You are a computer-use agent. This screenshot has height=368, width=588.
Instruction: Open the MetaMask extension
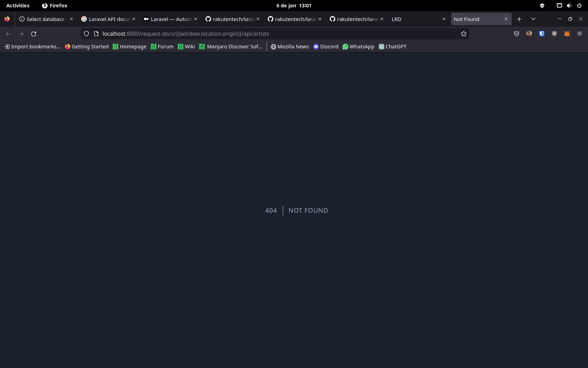point(567,34)
